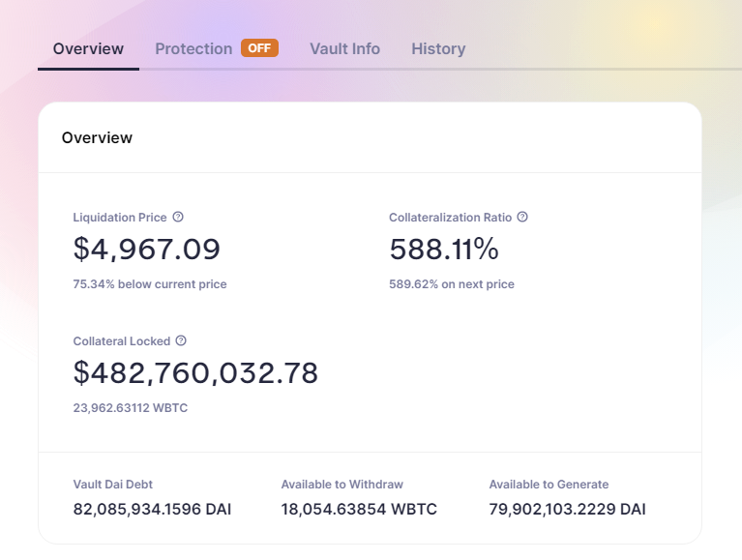Click Available to Generate 79,902,103.2229 DAI
Viewport: 742px width, 560px height.
(x=567, y=509)
